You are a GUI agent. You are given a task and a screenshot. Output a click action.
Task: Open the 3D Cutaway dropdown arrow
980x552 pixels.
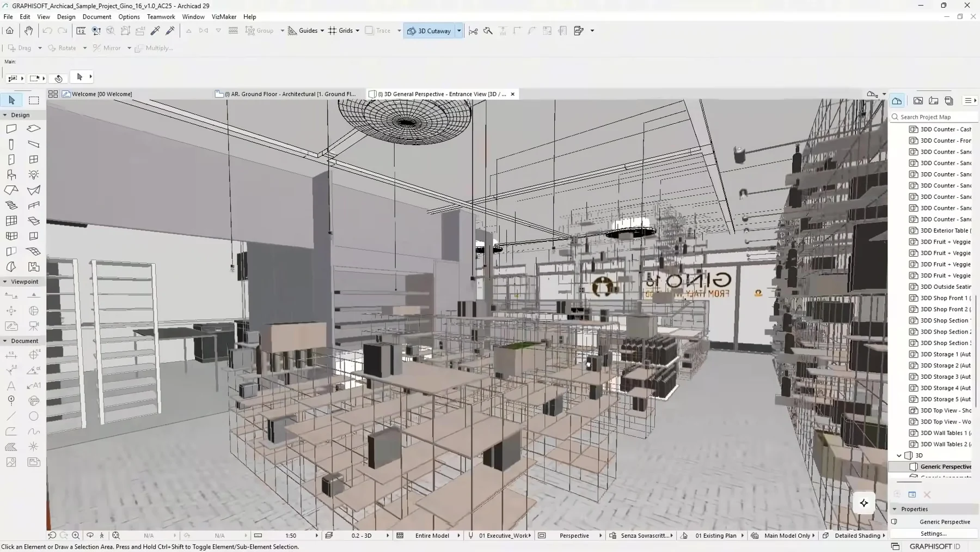point(459,31)
